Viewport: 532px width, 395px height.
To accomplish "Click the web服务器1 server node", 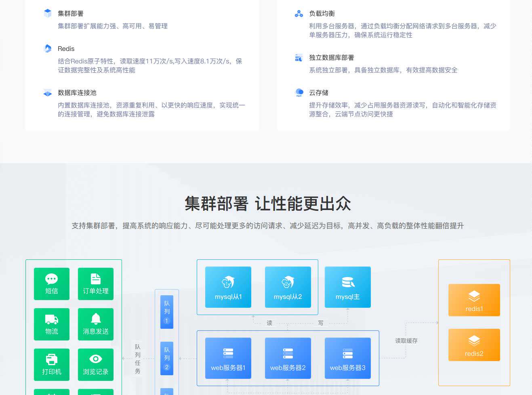I will (228, 358).
